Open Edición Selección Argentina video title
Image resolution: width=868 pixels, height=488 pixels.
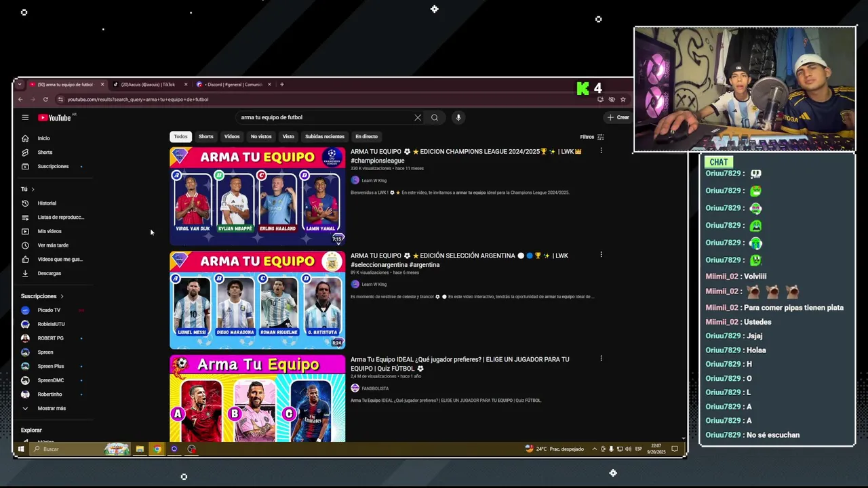[x=460, y=260]
